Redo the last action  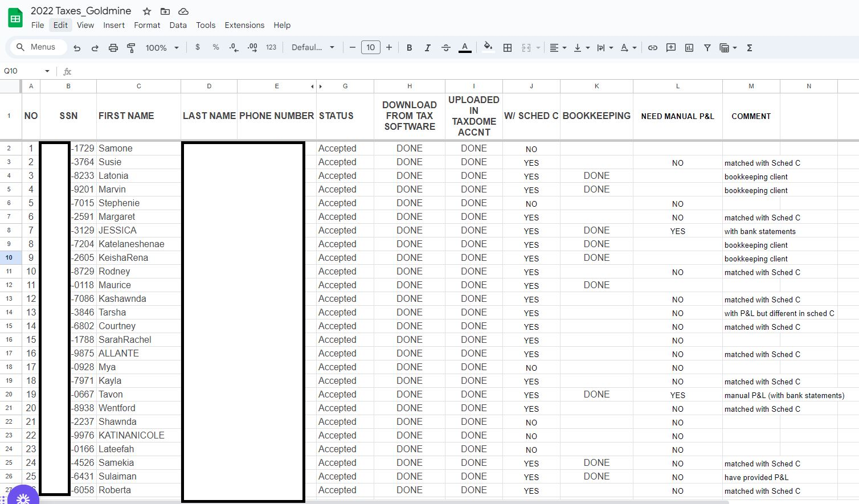click(x=95, y=48)
